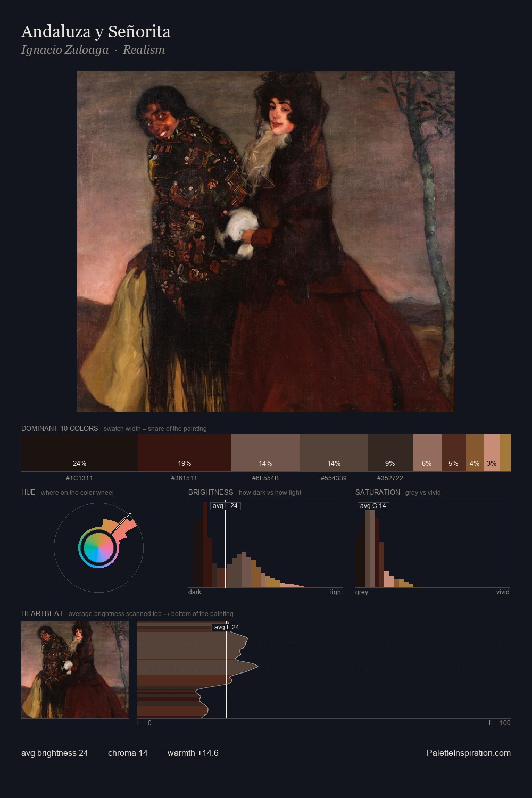Click the 'grey' axis label under Saturation

click(362, 592)
